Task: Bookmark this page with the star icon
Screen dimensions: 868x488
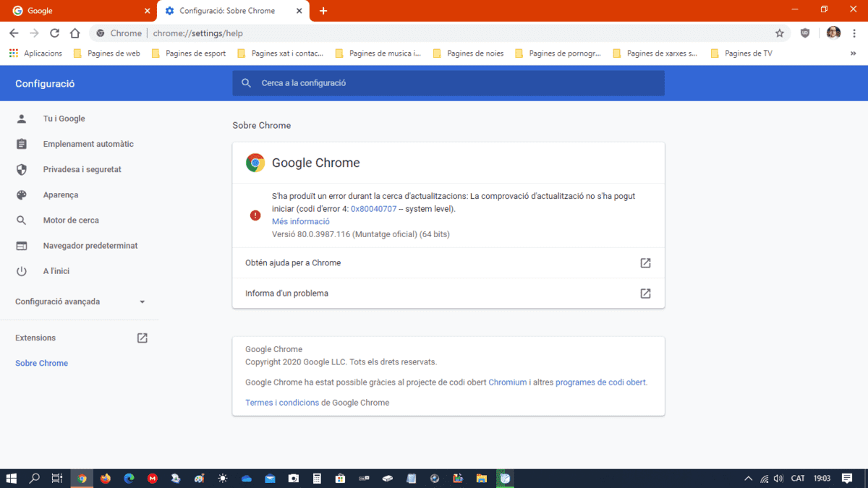Action: (x=779, y=33)
